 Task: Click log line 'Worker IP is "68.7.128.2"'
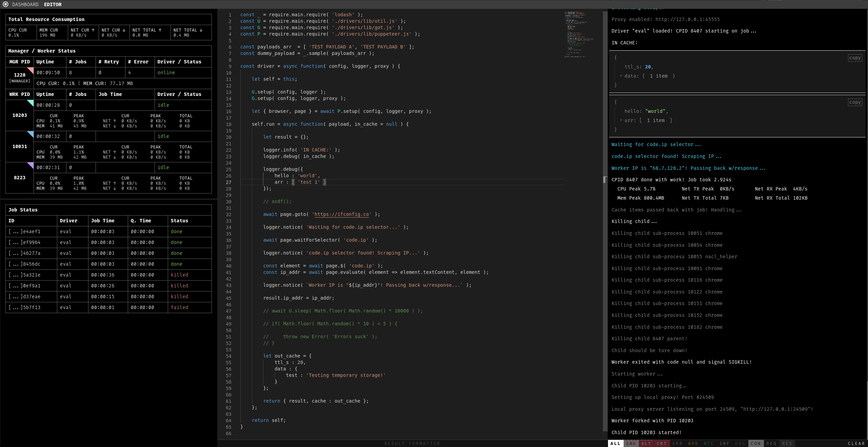(688, 168)
